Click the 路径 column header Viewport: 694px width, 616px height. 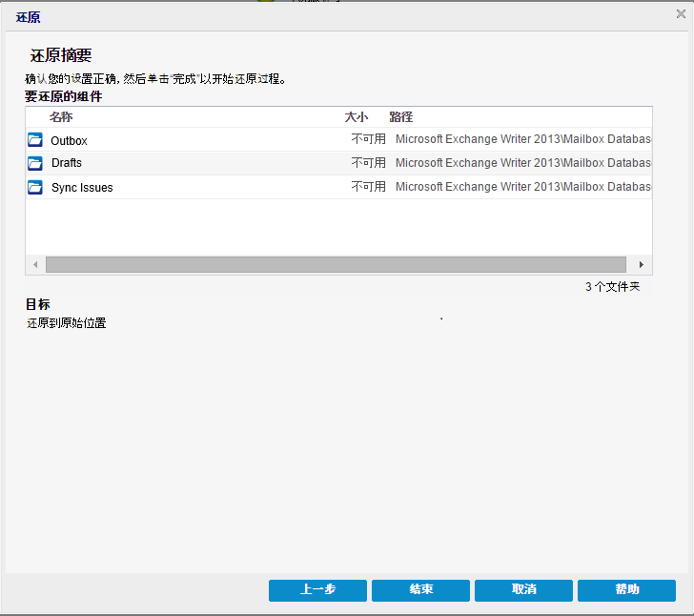pos(401,117)
